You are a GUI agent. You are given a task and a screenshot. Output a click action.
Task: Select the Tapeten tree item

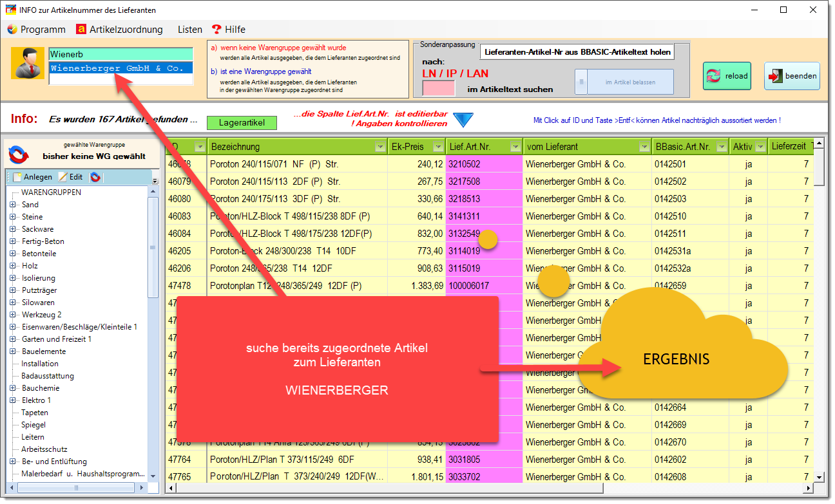coord(35,413)
